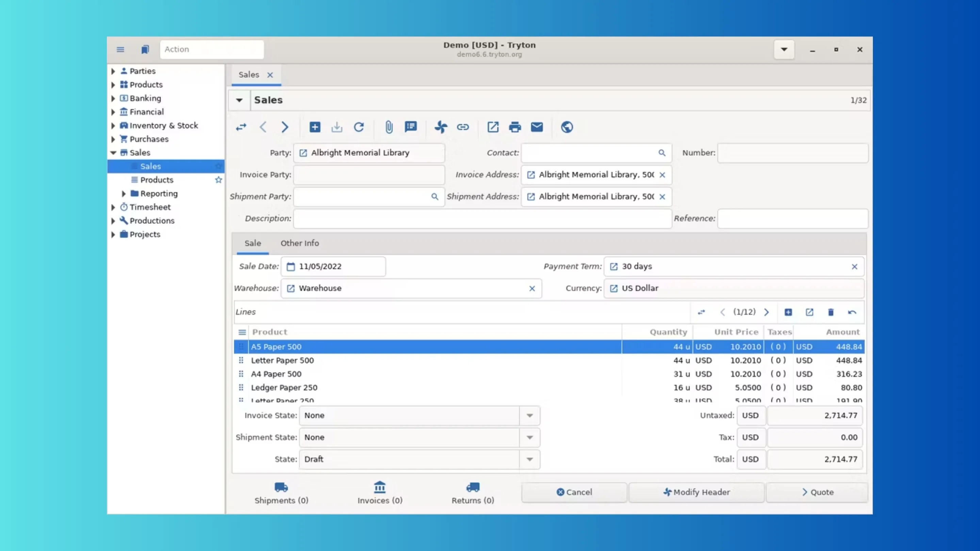Expand the Reporting folder
The width and height of the screenshot is (980, 551).
[x=124, y=194]
